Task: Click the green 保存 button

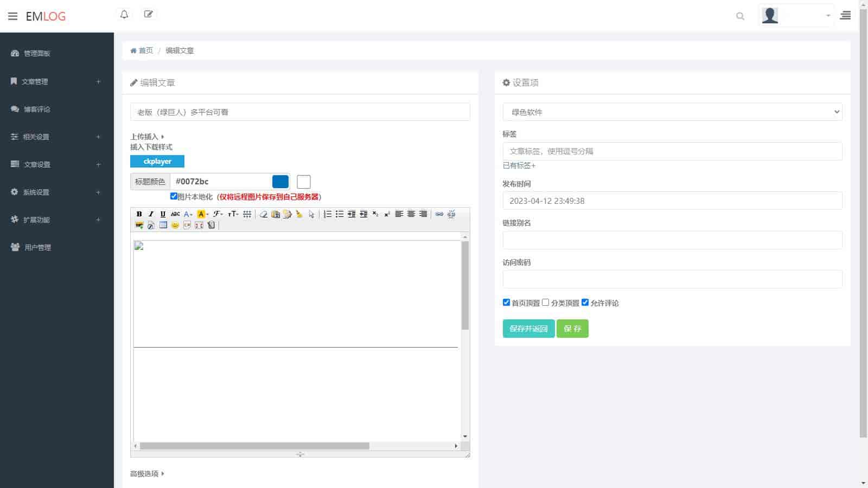Action: point(572,329)
